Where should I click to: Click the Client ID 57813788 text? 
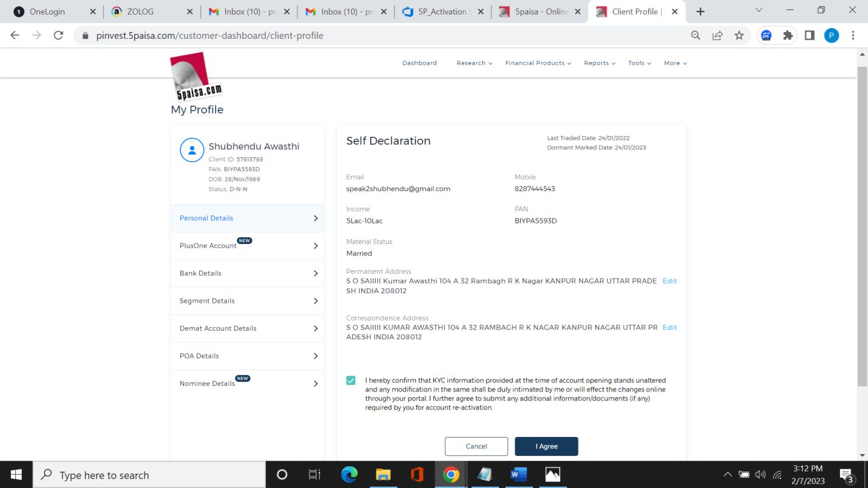point(236,160)
